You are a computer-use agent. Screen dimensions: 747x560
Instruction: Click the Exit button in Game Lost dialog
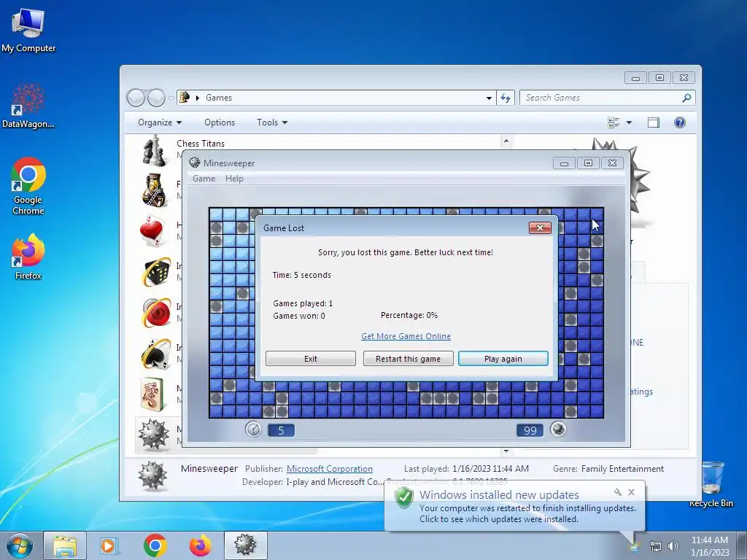(x=311, y=359)
